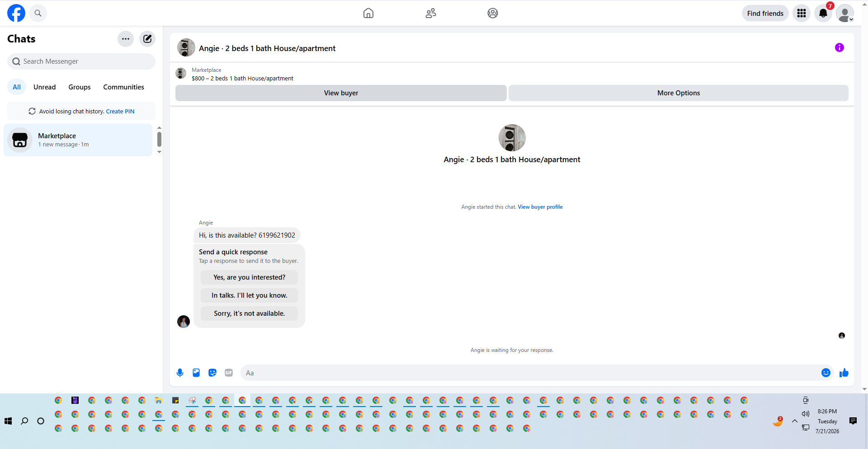Open Windows taskbar search
This screenshot has height=449, width=868.
[x=24, y=421]
